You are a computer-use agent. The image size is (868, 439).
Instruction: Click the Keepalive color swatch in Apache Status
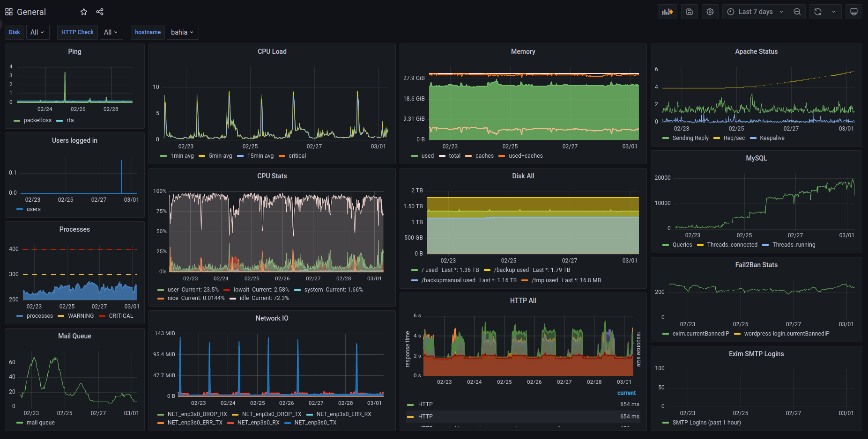click(x=753, y=138)
